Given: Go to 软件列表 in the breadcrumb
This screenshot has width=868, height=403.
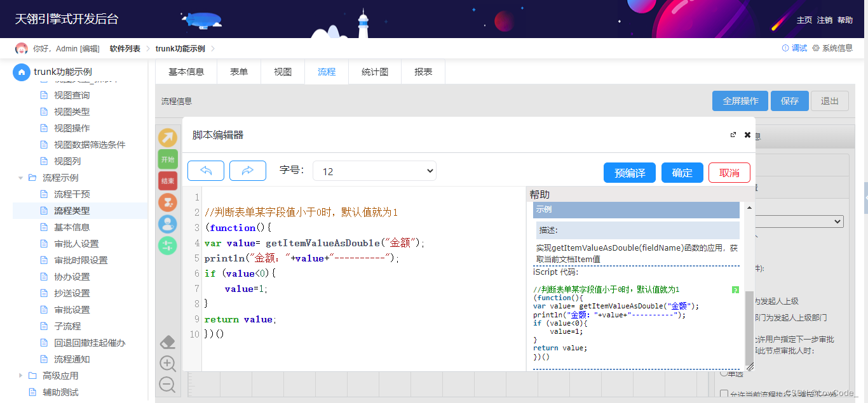Looking at the screenshot, I should [125, 49].
